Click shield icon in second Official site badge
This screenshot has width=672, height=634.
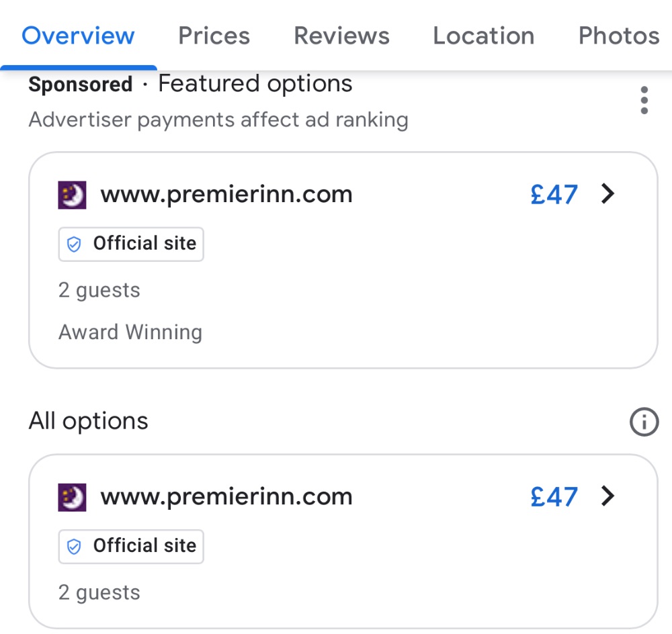75,546
